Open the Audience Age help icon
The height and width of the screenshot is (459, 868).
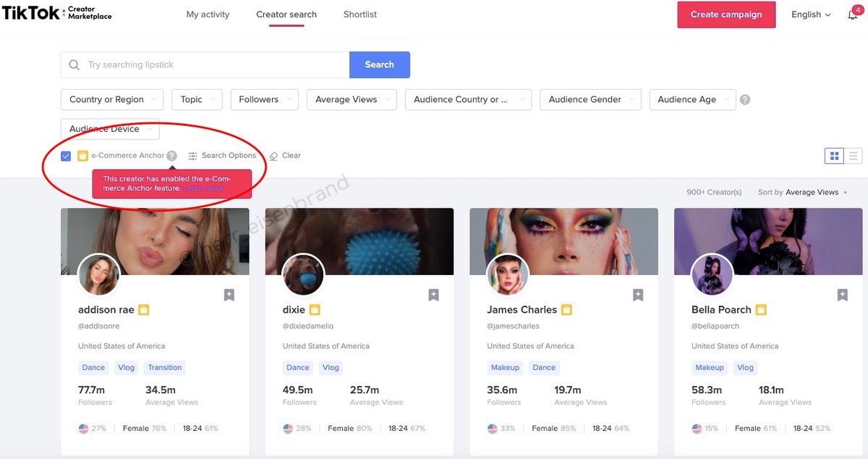click(x=745, y=99)
